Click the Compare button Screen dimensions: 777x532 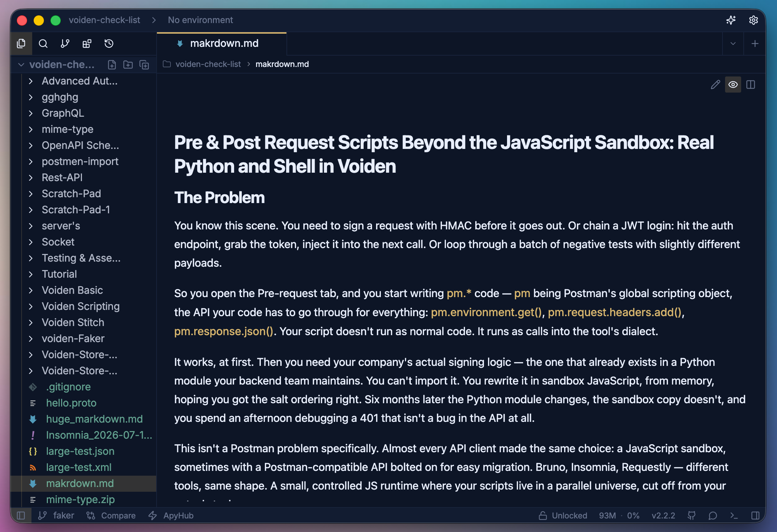pyautogui.click(x=111, y=516)
